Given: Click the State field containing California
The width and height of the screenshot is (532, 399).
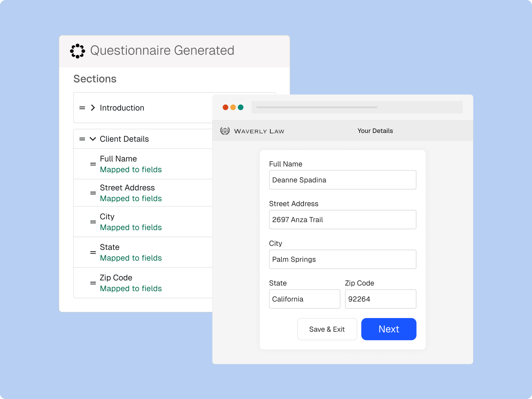Looking at the screenshot, I should click(x=305, y=299).
